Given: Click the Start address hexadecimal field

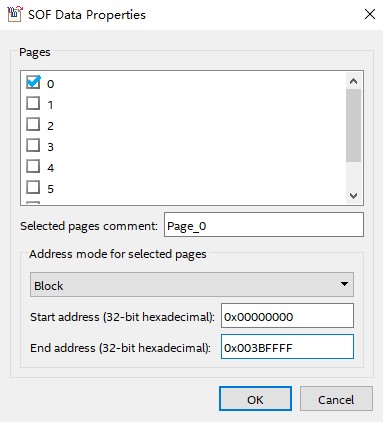Looking at the screenshot, I should tap(287, 316).
